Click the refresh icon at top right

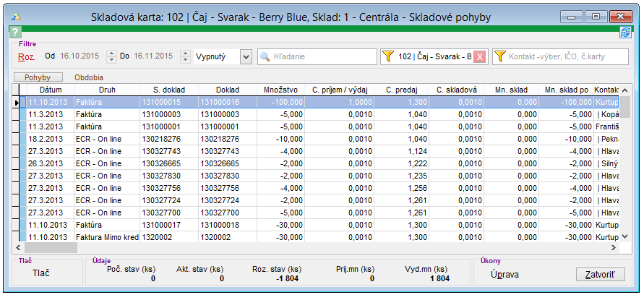[x=625, y=33]
